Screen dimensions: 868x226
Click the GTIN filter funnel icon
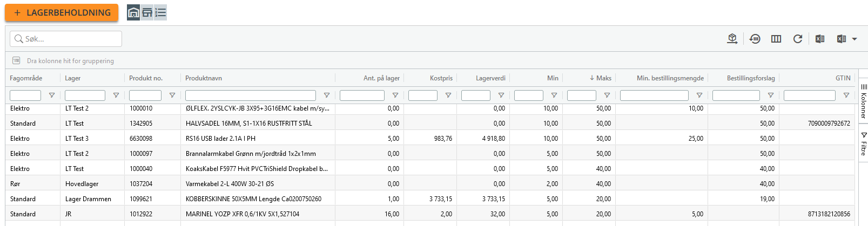(x=846, y=95)
